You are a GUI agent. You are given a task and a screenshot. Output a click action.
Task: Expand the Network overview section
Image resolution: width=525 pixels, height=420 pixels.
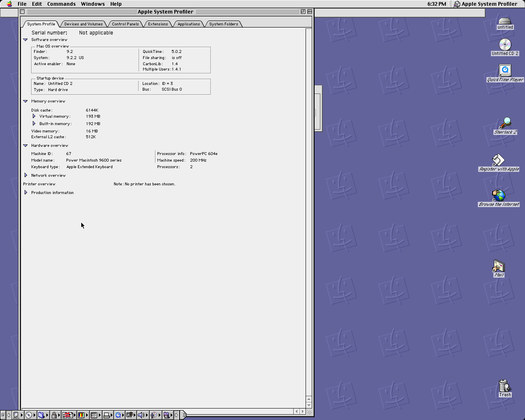(26, 175)
